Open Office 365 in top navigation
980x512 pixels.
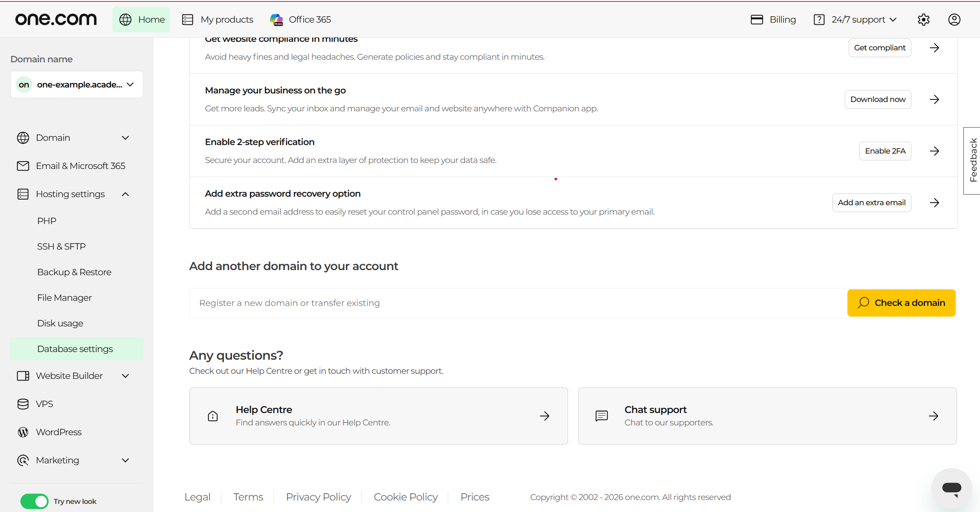click(300, 20)
